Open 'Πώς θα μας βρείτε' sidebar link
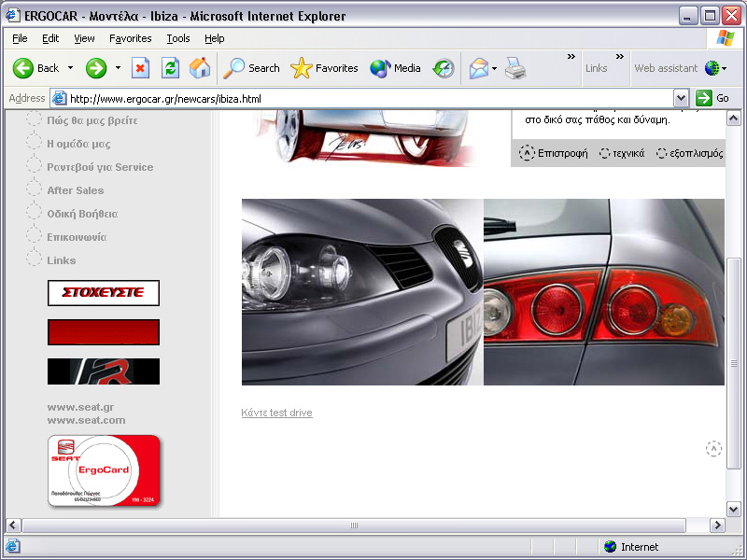This screenshot has height=560, width=747. tap(92, 120)
